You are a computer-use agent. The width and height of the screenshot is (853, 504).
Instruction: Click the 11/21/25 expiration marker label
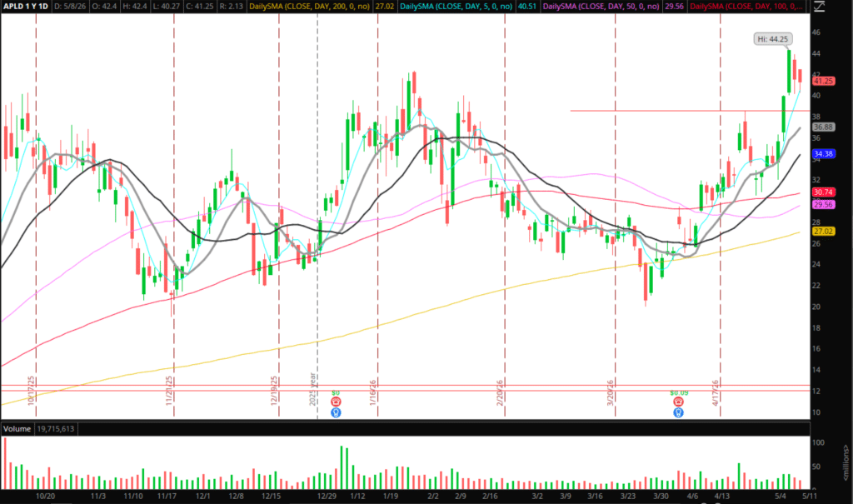(169, 390)
